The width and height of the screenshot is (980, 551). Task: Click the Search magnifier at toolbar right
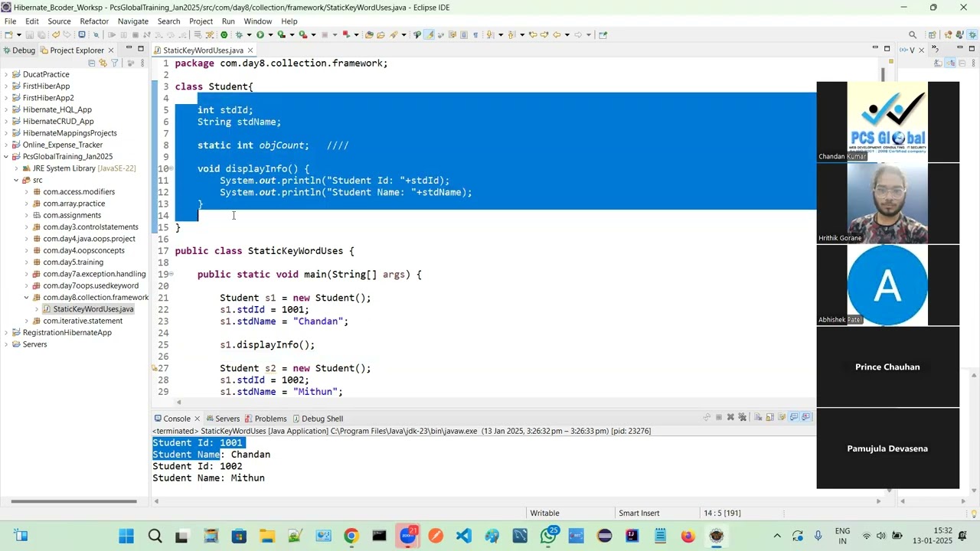point(913,34)
